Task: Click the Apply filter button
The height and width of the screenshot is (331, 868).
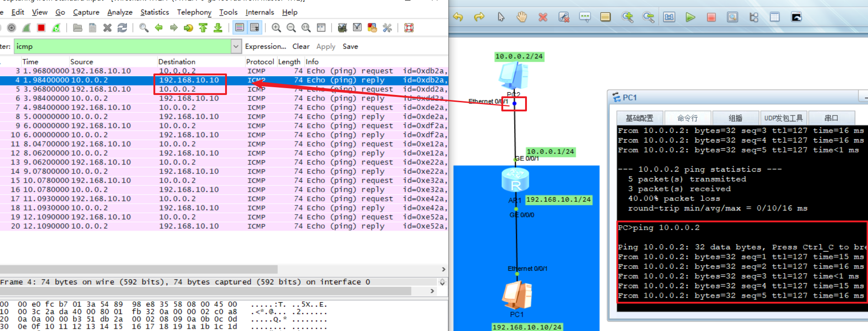Action: pos(326,47)
